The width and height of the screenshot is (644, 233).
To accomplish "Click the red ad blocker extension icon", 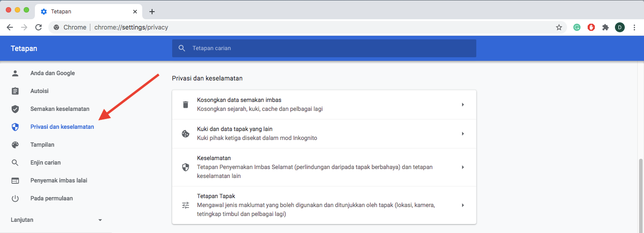I will (x=591, y=27).
